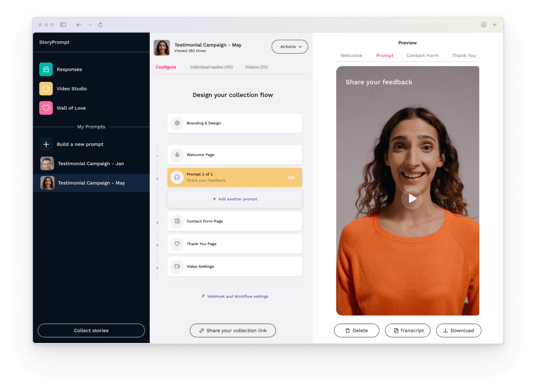Switch to Videos (20) tab
Screen dimensions: 536x392
click(256, 67)
